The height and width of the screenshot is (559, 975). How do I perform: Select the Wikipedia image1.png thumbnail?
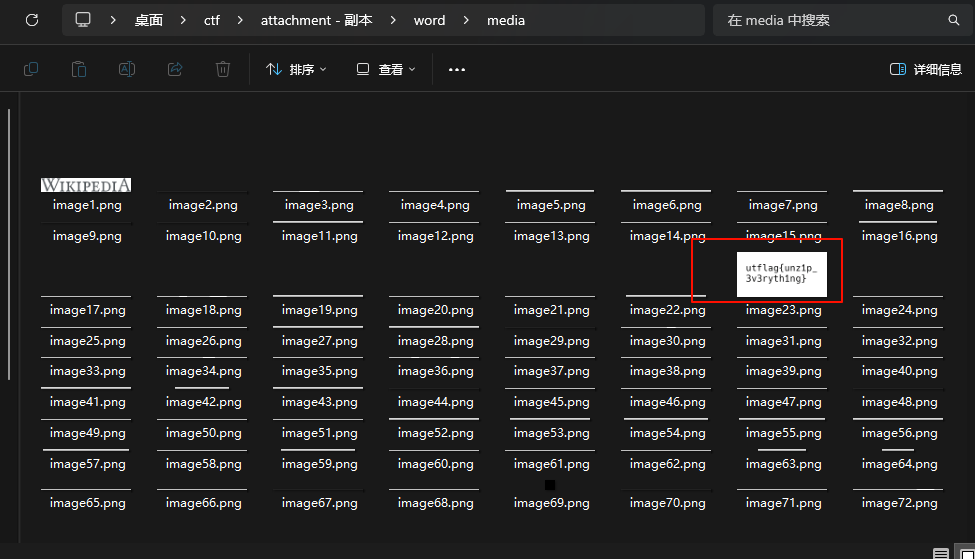click(86, 185)
